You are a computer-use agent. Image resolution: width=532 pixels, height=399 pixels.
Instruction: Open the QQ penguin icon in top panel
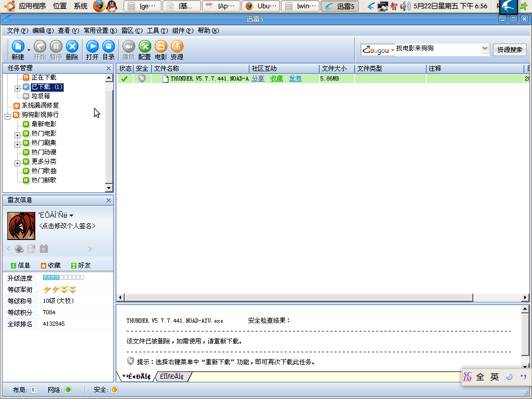pos(112,6)
